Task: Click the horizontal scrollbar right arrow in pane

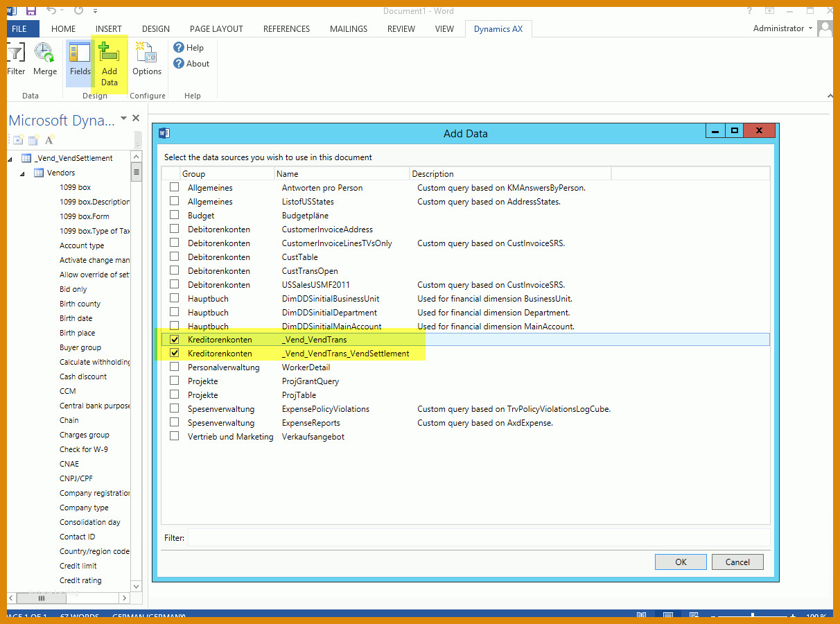Action: pyautogui.click(x=124, y=598)
